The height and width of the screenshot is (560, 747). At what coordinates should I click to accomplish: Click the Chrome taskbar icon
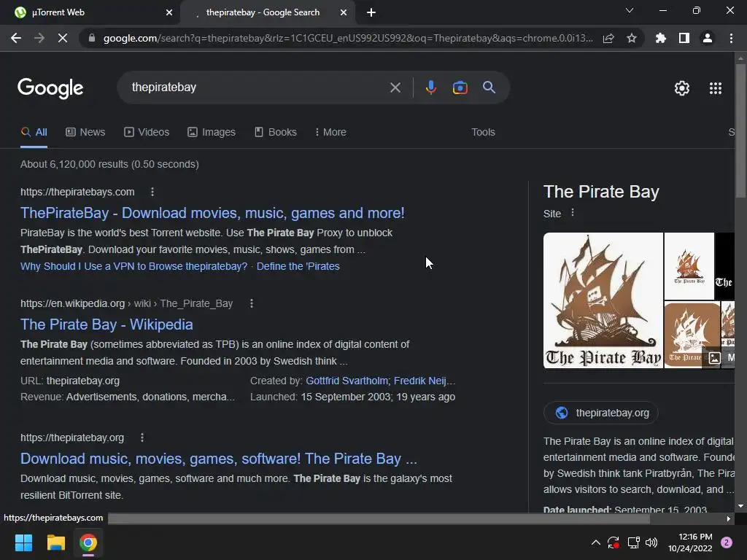88,542
